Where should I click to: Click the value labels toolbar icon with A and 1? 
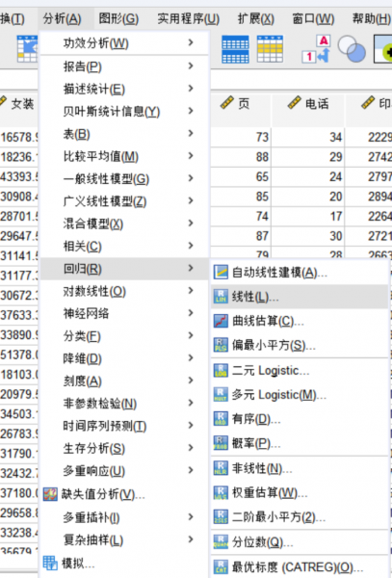click(x=316, y=49)
